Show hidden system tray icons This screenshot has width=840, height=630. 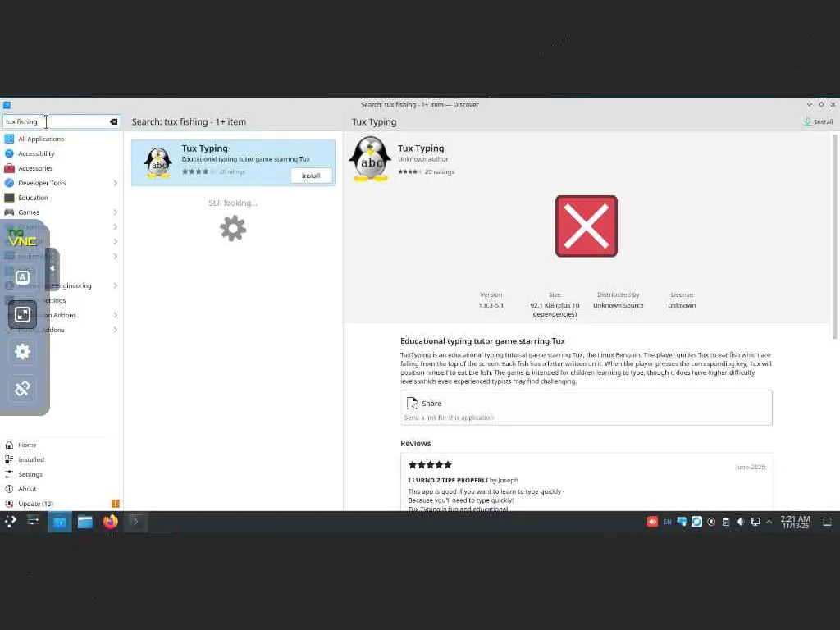coord(769,522)
